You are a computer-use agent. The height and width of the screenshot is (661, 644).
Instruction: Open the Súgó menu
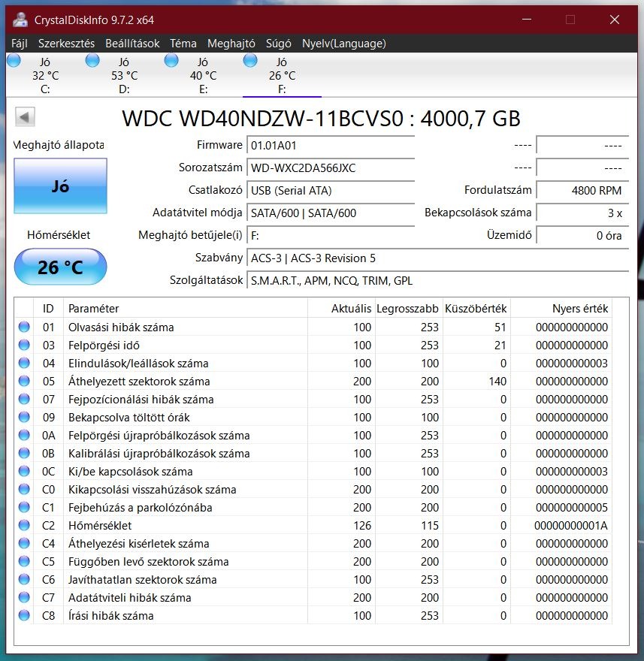click(x=278, y=44)
